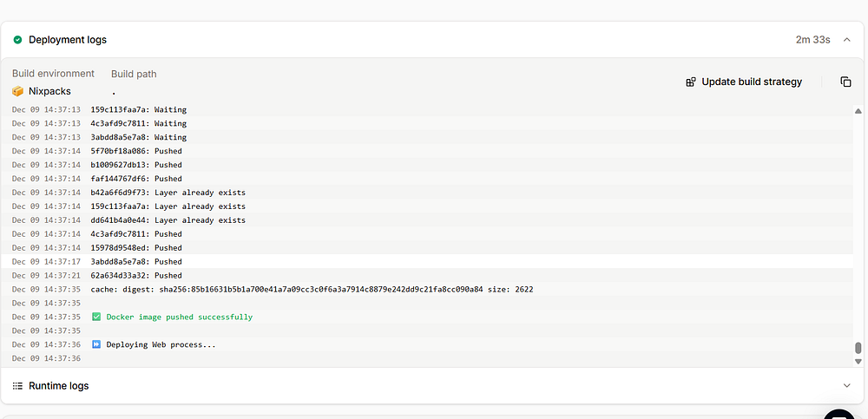Collapse the Deployment logs section with its chevron

coord(847,40)
